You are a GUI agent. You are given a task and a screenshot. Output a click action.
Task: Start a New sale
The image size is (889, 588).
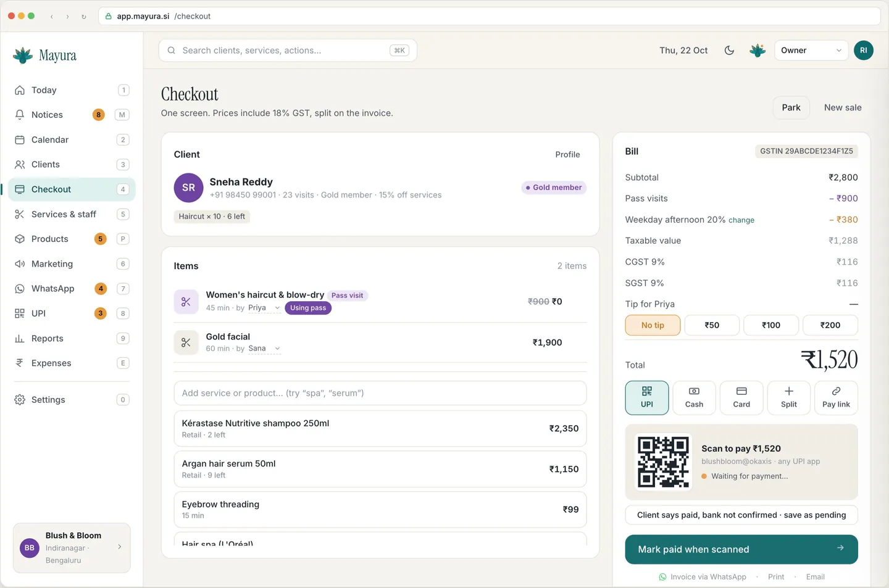point(843,107)
